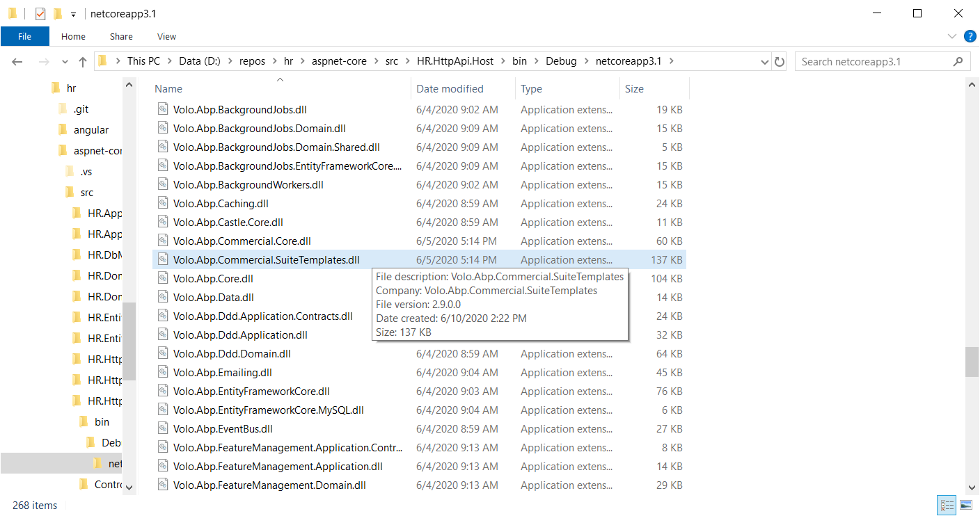This screenshot has width=980, height=516.
Task: Open the File menu
Action: 24,36
